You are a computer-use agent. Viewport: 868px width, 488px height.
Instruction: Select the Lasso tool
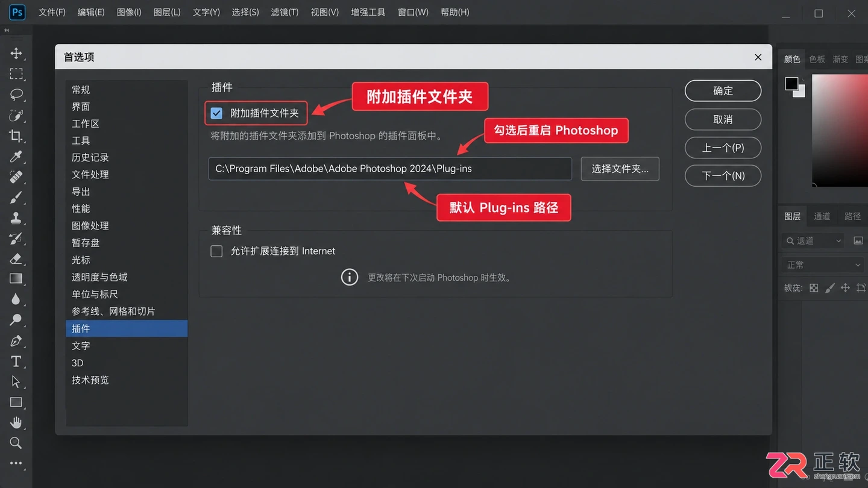[16, 95]
